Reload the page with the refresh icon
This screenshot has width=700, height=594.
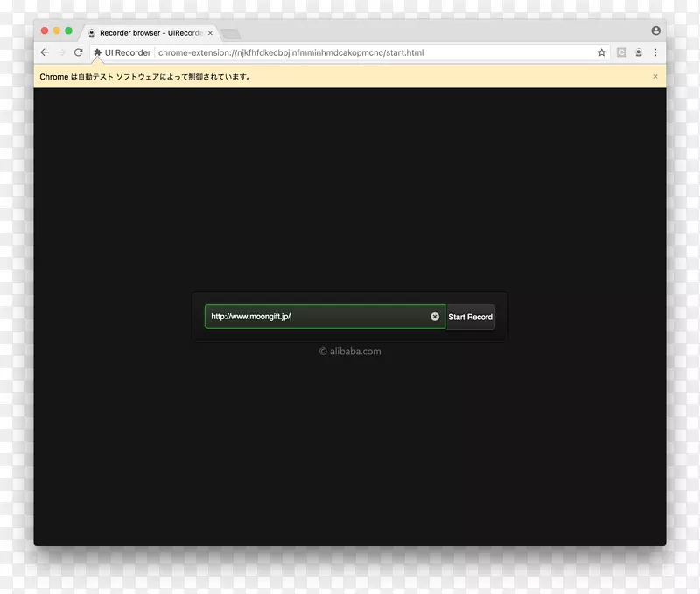point(78,52)
